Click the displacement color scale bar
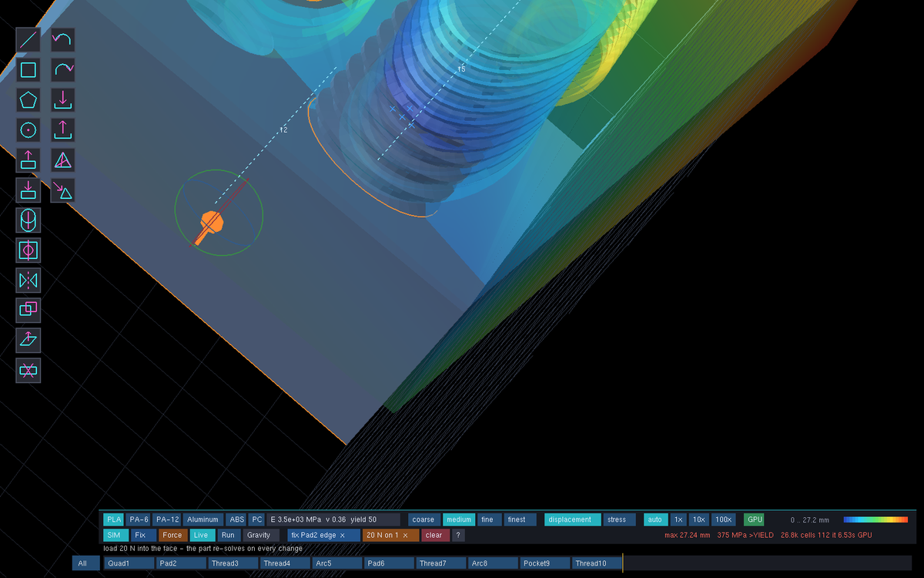924x578 pixels. pyautogui.click(x=875, y=519)
